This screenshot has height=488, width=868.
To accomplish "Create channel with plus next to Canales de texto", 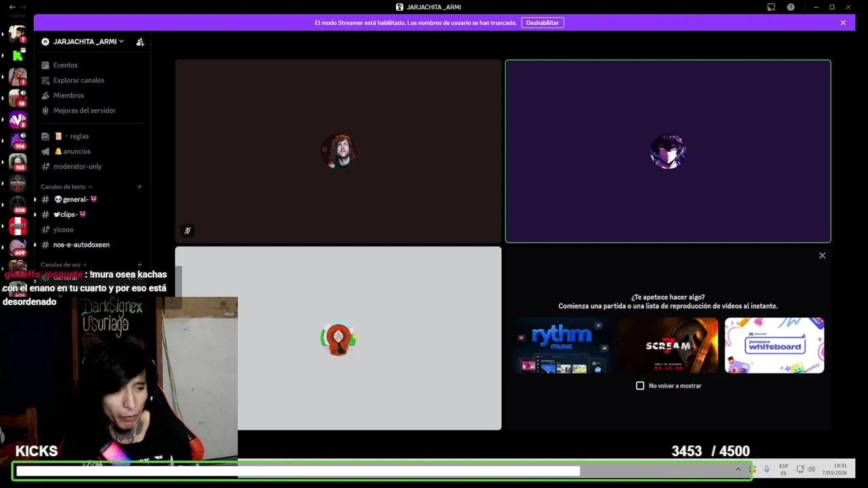I will pyautogui.click(x=140, y=186).
